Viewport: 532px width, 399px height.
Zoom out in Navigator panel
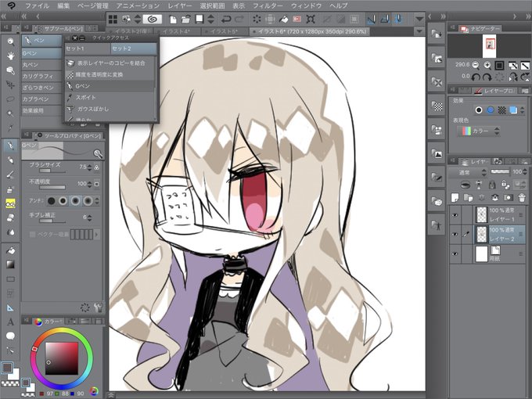[476, 65]
